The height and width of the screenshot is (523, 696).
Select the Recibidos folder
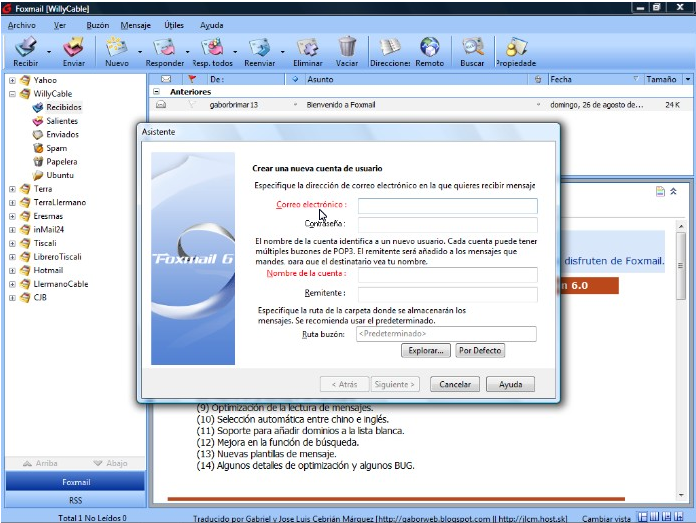63,107
